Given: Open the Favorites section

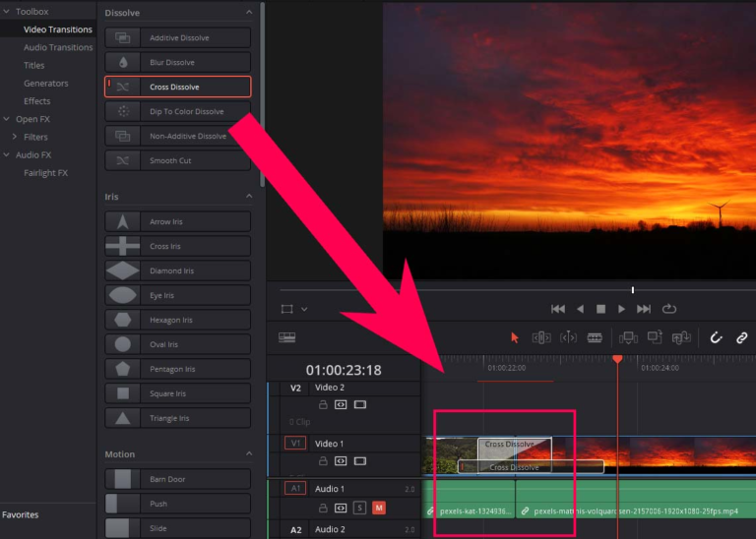Looking at the screenshot, I should pos(21,514).
